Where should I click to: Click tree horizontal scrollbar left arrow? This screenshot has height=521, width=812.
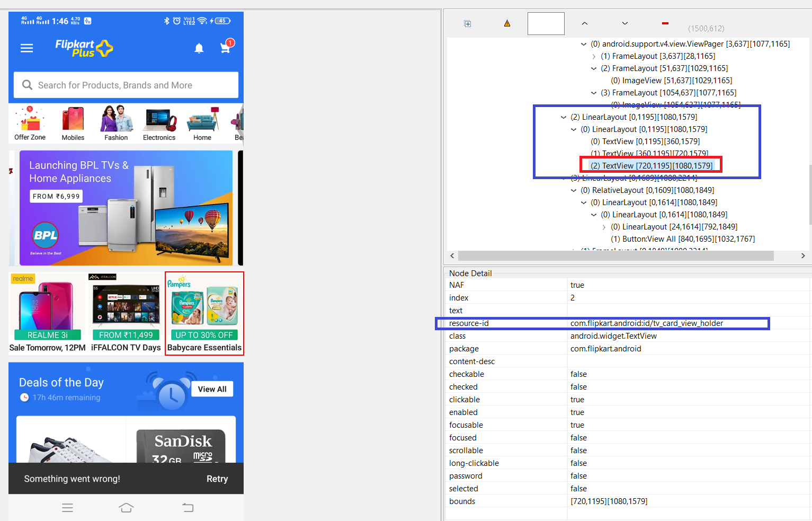point(452,255)
